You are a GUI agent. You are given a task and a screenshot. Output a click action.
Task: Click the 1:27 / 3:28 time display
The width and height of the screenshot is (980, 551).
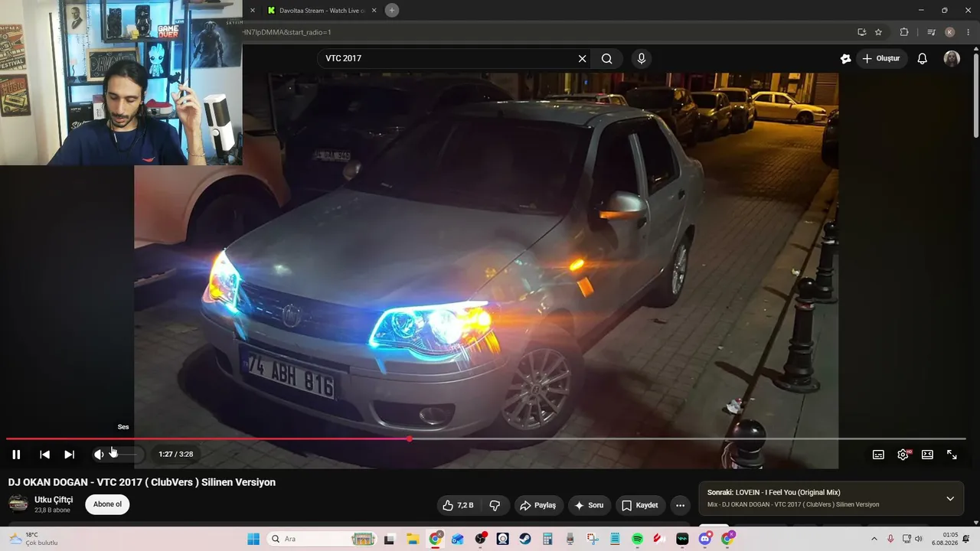(x=175, y=455)
